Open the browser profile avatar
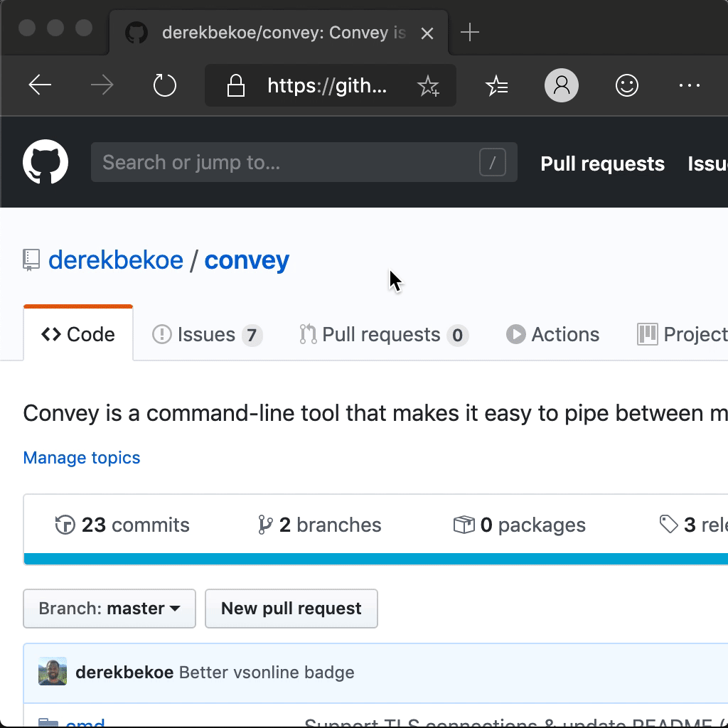Viewport: 728px width, 728px height. (562, 85)
